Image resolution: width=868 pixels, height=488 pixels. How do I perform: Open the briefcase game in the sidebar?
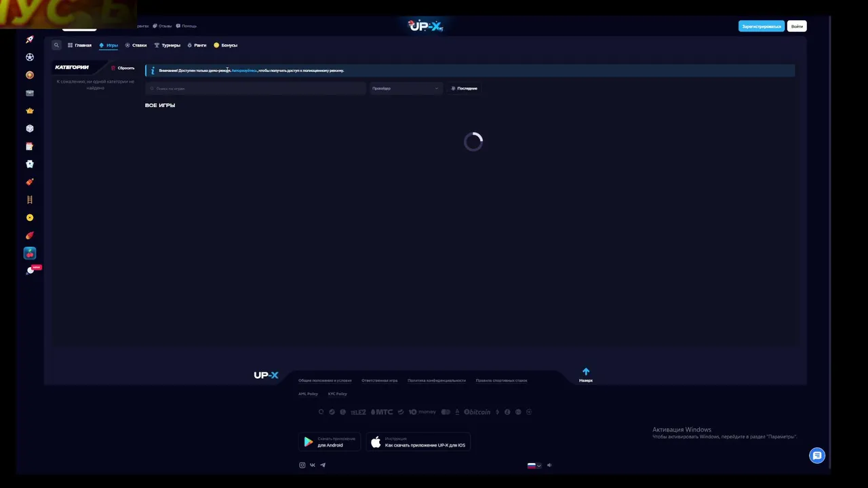[30, 93]
